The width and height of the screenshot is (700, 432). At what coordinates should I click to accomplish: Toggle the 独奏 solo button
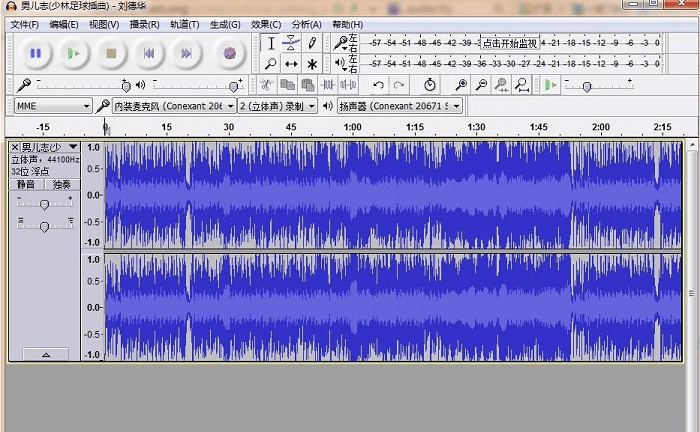pyautogui.click(x=62, y=184)
